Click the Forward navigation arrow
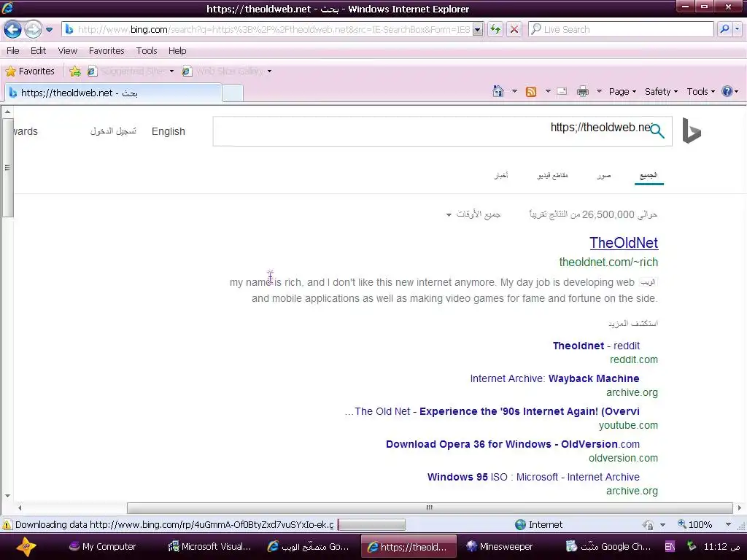Image resolution: width=747 pixels, height=560 pixels. click(33, 29)
